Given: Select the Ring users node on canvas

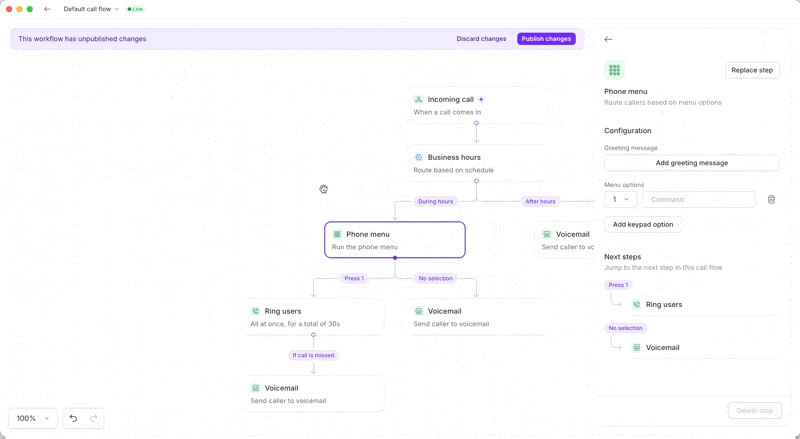Looking at the screenshot, I should pos(313,317).
